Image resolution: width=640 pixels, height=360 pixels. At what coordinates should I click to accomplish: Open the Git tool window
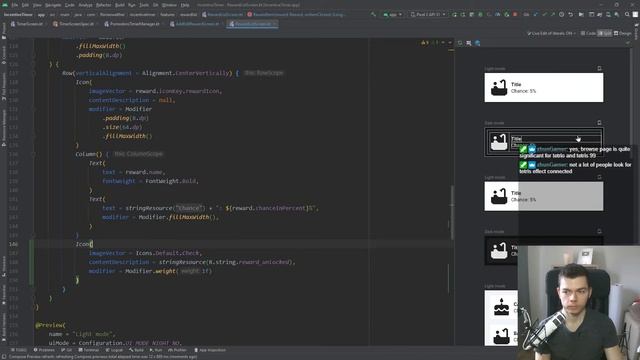click(x=67, y=350)
